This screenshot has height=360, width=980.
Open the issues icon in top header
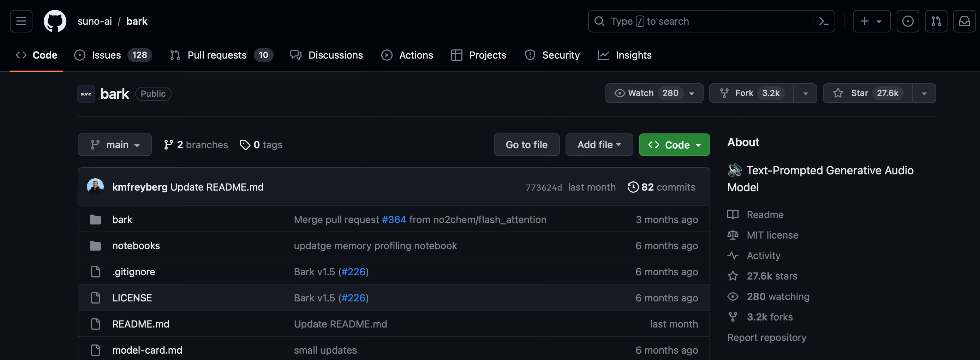[907, 21]
